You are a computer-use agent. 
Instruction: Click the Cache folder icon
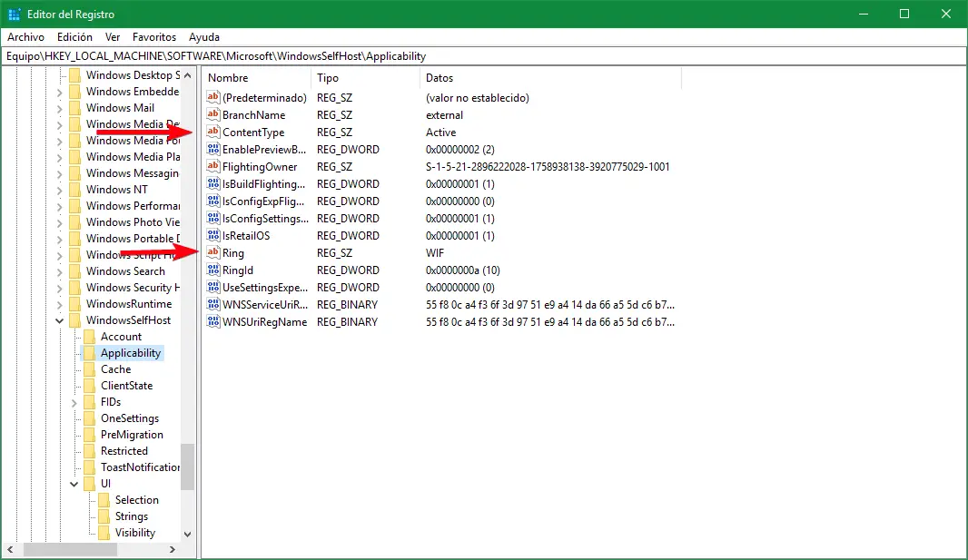coord(89,369)
